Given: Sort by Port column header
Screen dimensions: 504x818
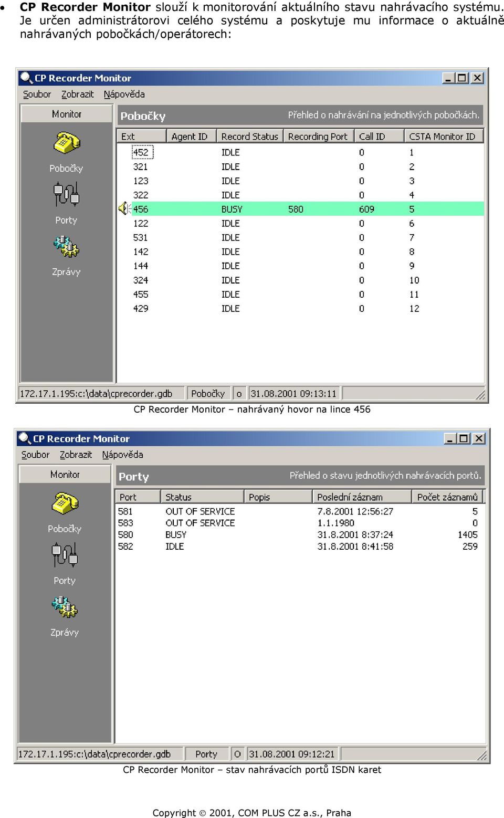Looking at the screenshot, I should tap(138, 497).
